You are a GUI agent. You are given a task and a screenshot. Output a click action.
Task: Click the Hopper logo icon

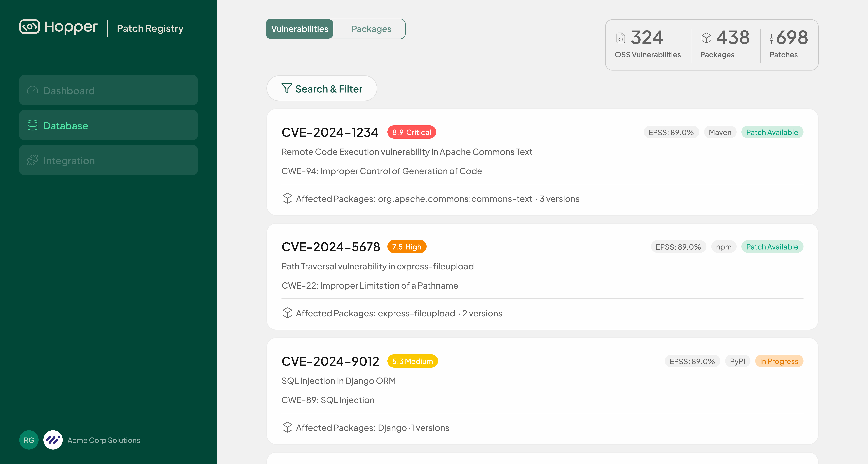(29, 27)
